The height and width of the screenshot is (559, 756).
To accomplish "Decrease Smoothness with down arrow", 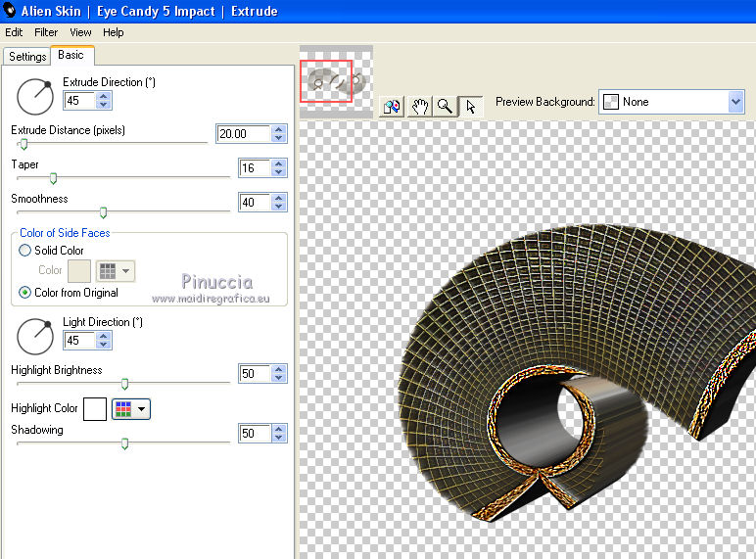I will [x=279, y=207].
